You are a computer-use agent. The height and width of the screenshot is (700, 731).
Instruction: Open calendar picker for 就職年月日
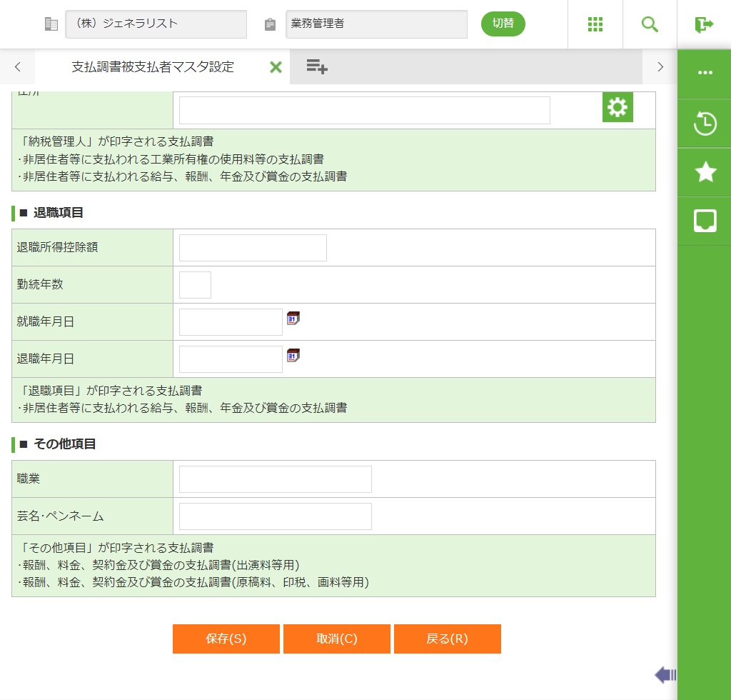293,319
